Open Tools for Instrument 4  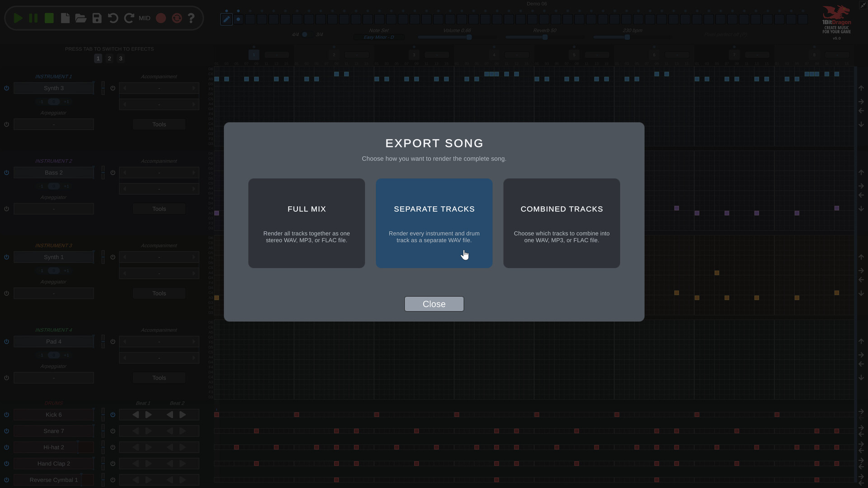pos(159,378)
